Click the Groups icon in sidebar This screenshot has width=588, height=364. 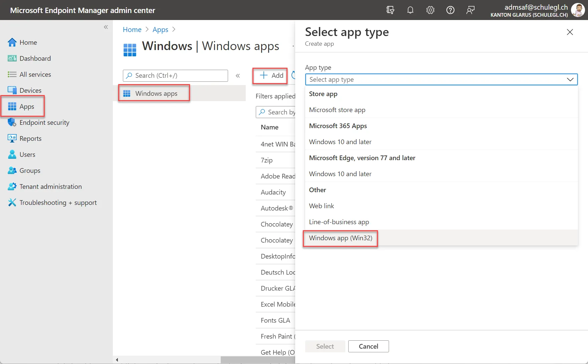pyautogui.click(x=12, y=170)
